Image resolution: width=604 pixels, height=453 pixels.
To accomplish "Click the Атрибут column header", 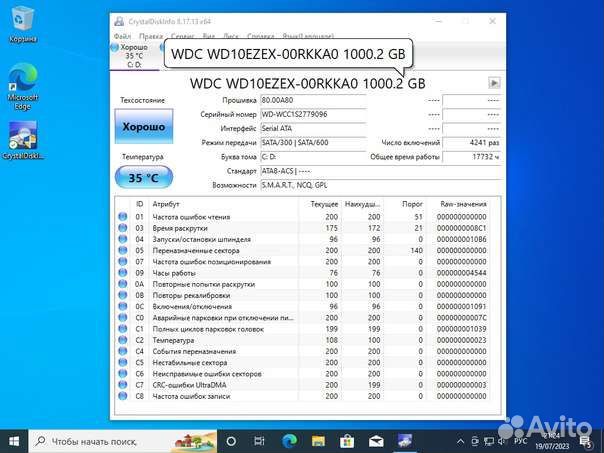I will click(x=223, y=204).
